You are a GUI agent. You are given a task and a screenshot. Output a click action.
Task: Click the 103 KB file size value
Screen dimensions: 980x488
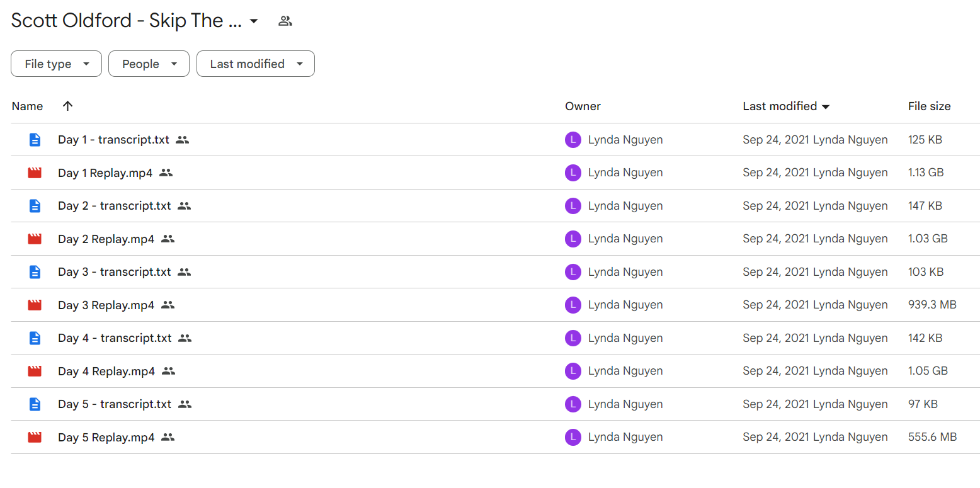tap(926, 272)
